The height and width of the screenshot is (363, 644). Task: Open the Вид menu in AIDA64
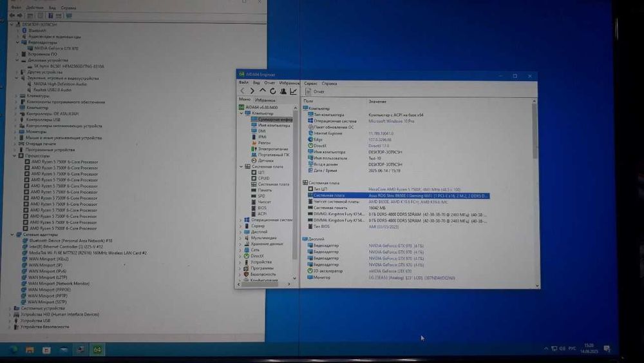256,83
